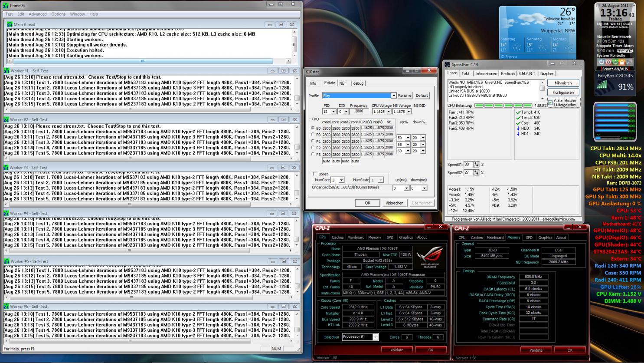Toggle Automatische Lüftergeschwindigkeit checkbox in SpeedFan
This screenshot has height=363, width=644.
pyautogui.click(x=550, y=102)
